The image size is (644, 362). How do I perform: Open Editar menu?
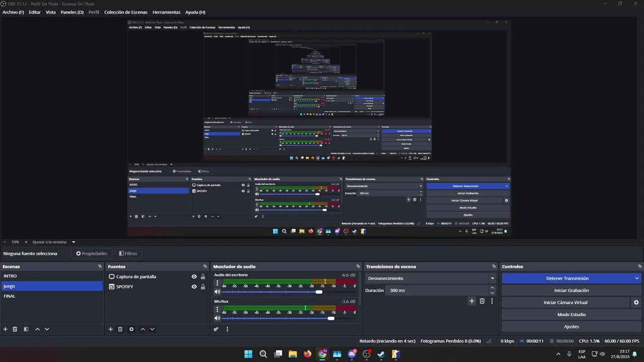click(35, 12)
